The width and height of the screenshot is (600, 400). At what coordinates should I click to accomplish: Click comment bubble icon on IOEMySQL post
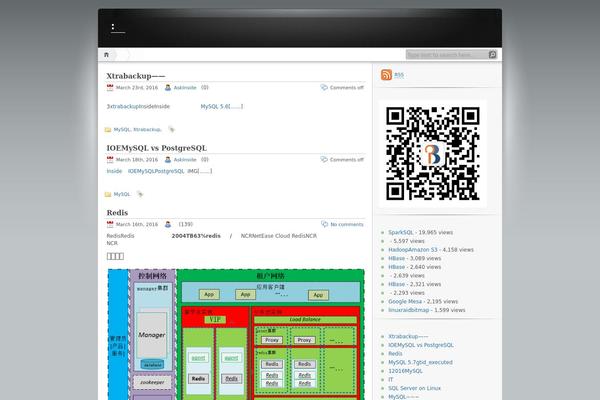click(x=324, y=159)
